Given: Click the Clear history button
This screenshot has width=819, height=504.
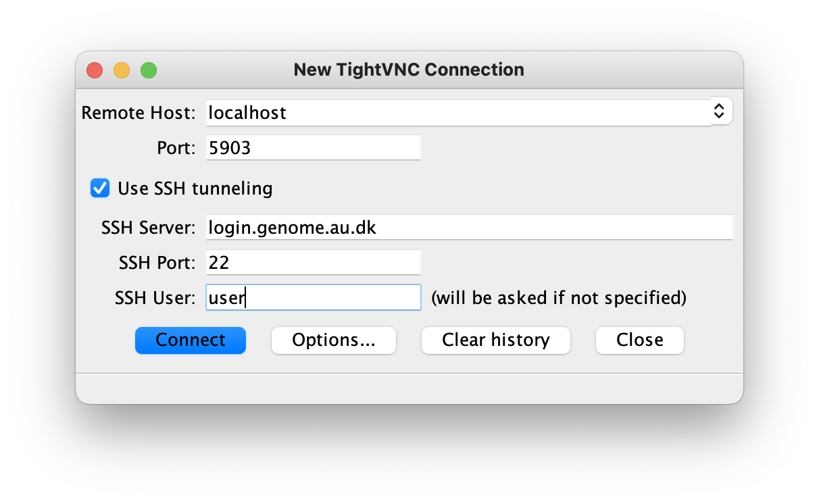Looking at the screenshot, I should click(x=495, y=341).
